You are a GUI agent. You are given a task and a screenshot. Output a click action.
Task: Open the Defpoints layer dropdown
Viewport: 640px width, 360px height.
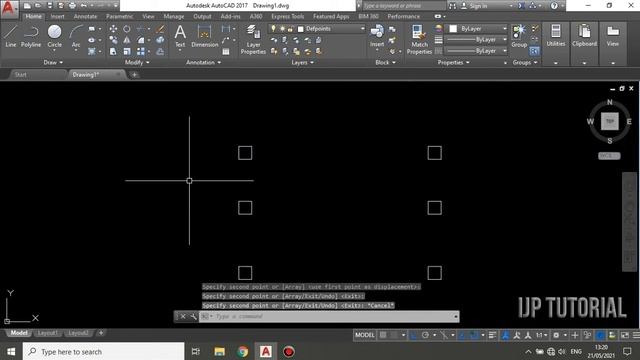(362, 29)
